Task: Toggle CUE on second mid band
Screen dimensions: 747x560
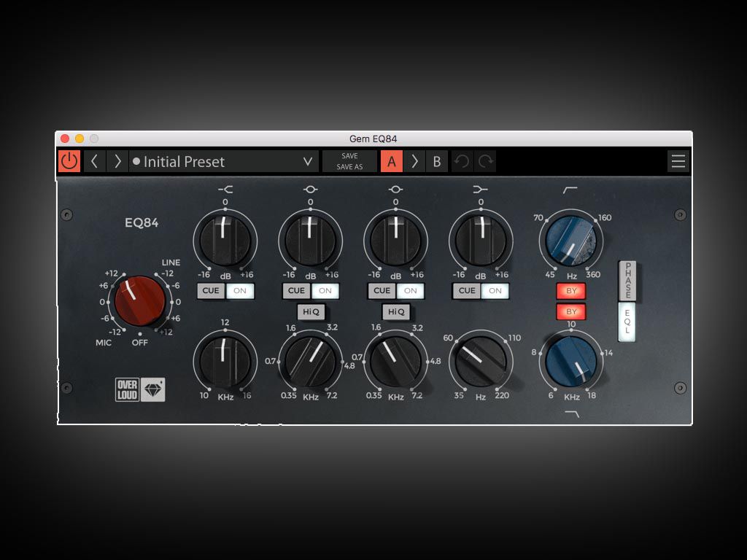Action: (x=382, y=290)
